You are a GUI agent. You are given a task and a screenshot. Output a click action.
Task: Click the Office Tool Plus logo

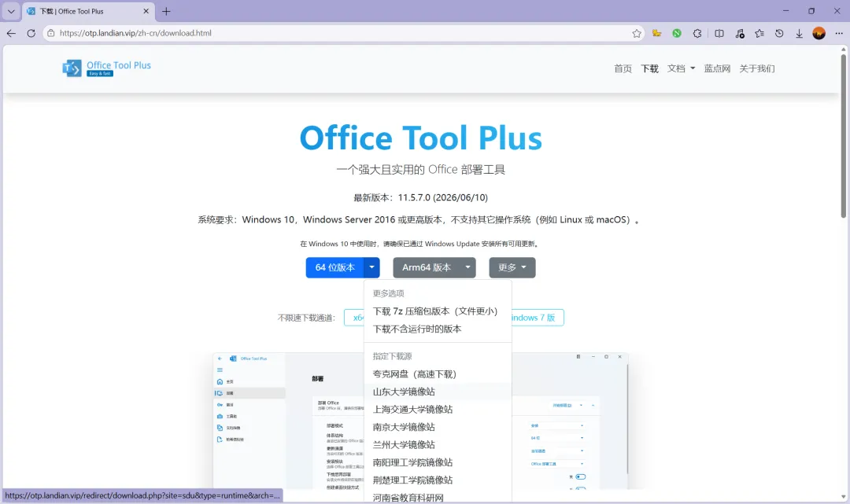(x=107, y=68)
